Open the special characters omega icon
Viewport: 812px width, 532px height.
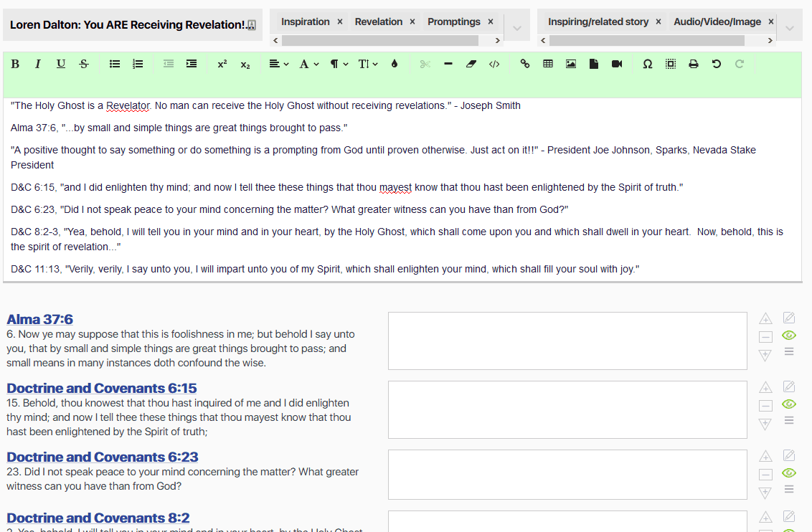tap(648, 64)
